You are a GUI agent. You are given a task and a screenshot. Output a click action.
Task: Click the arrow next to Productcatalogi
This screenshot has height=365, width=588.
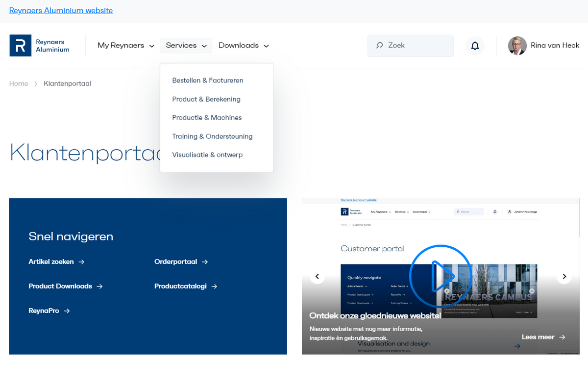pyautogui.click(x=214, y=287)
